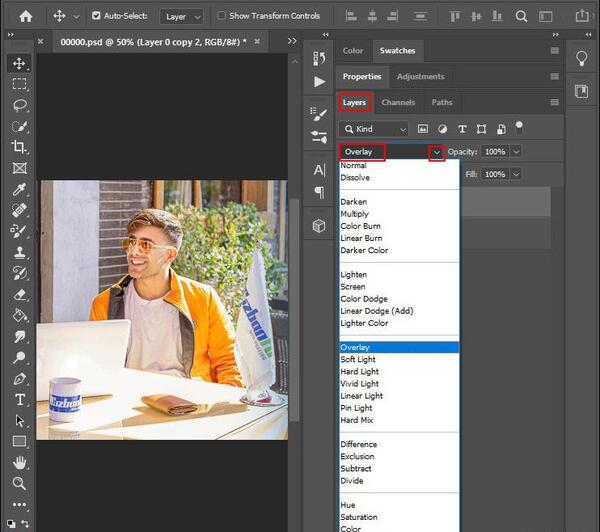Viewport: 600px width, 532px height.
Task: Select the Brush tool
Action: pos(19,231)
